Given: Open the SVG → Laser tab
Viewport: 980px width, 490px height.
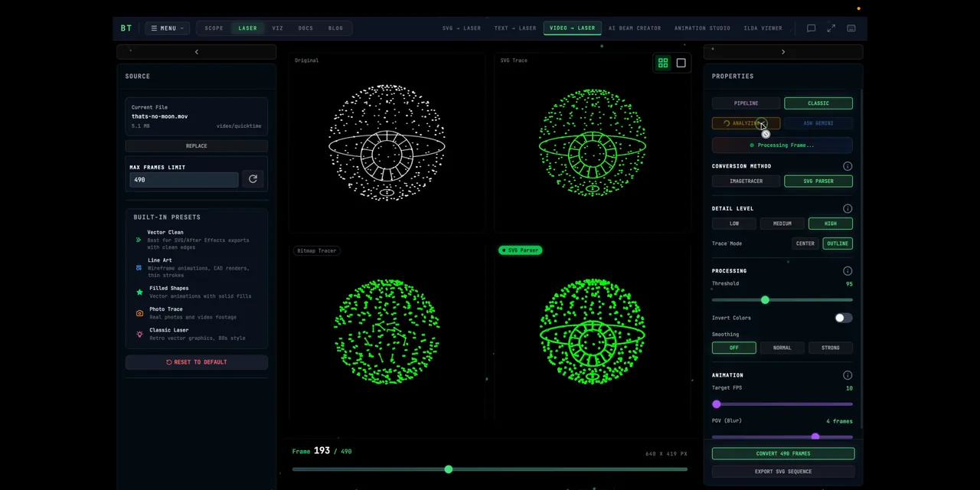Looking at the screenshot, I should (462, 28).
